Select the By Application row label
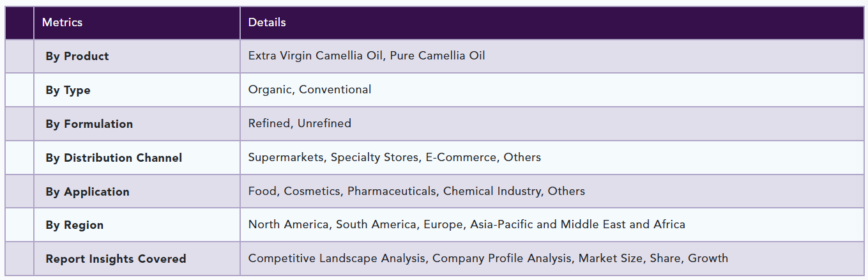 (x=88, y=192)
